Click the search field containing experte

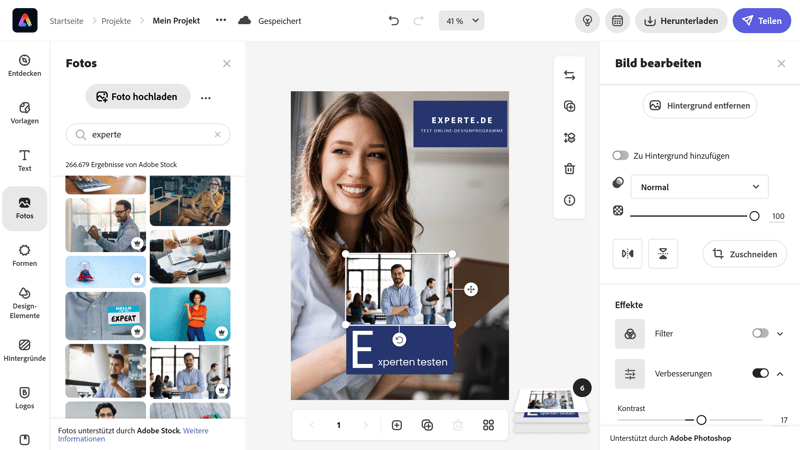(148, 134)
